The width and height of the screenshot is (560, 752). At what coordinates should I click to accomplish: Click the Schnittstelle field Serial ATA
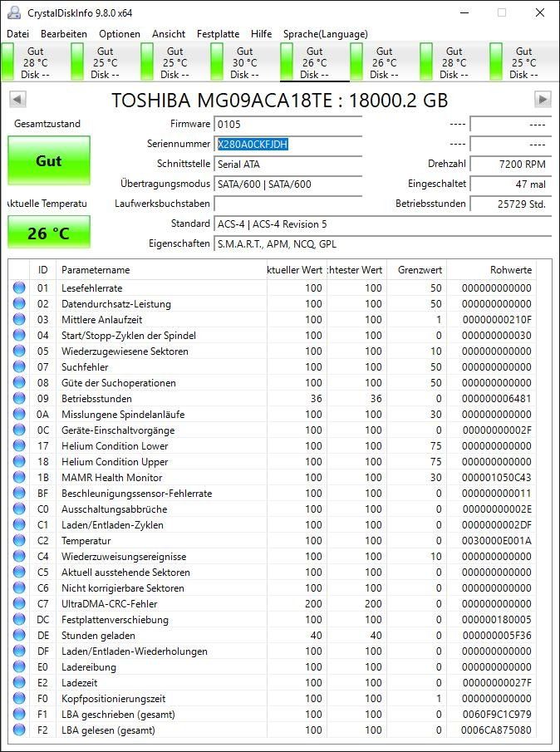(287, 165)
